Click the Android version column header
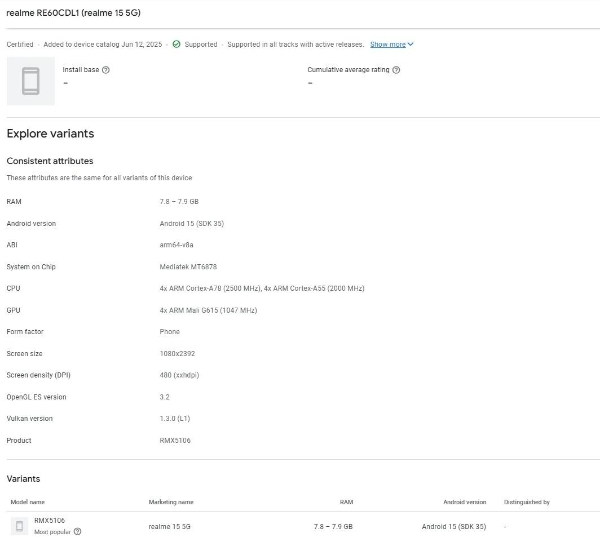 (465, 502)
